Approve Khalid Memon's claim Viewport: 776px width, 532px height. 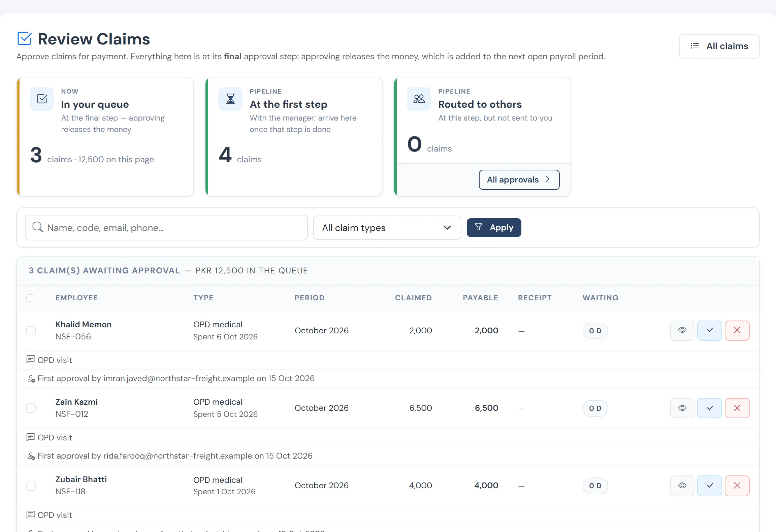click(710, 330)
